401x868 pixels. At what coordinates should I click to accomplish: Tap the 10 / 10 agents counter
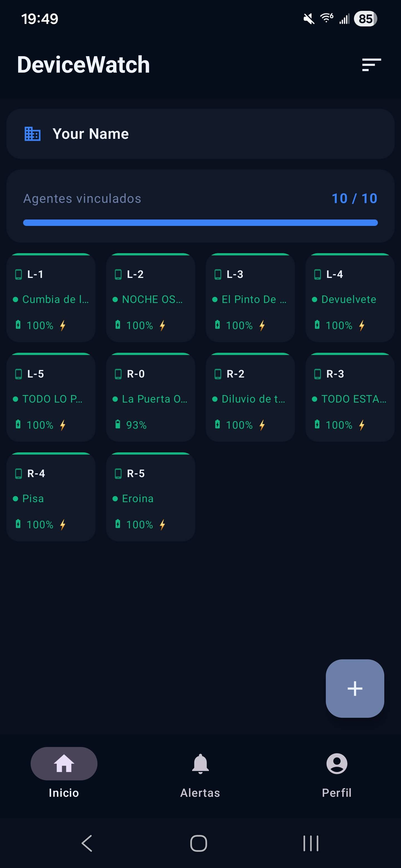[354, 198]
